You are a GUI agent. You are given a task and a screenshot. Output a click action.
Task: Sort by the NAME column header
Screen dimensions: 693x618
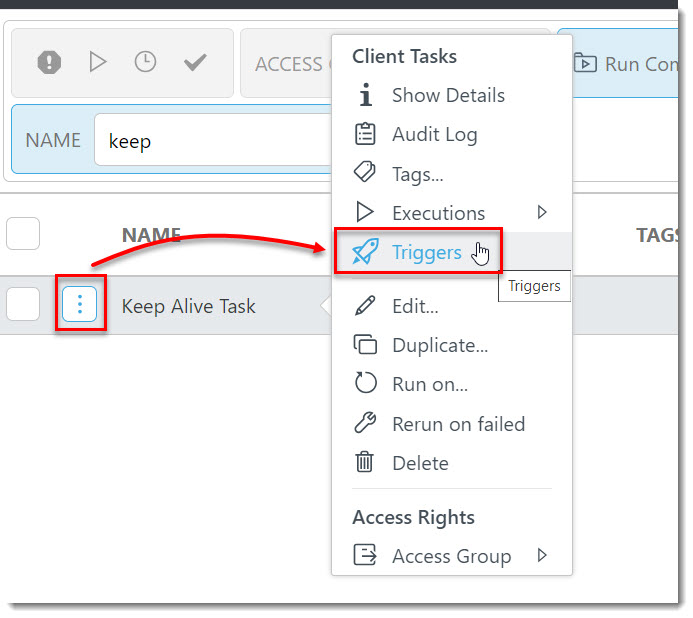tap(151, 235)
